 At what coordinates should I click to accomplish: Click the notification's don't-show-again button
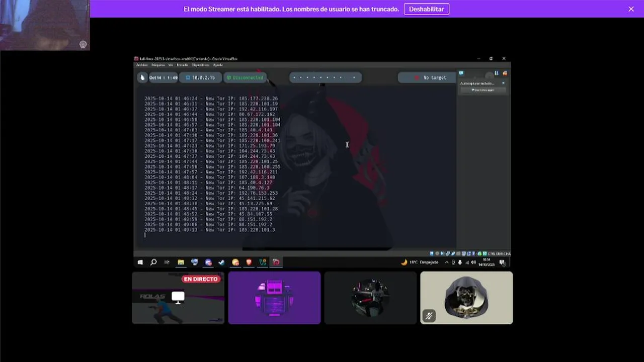tap(484, 90)
